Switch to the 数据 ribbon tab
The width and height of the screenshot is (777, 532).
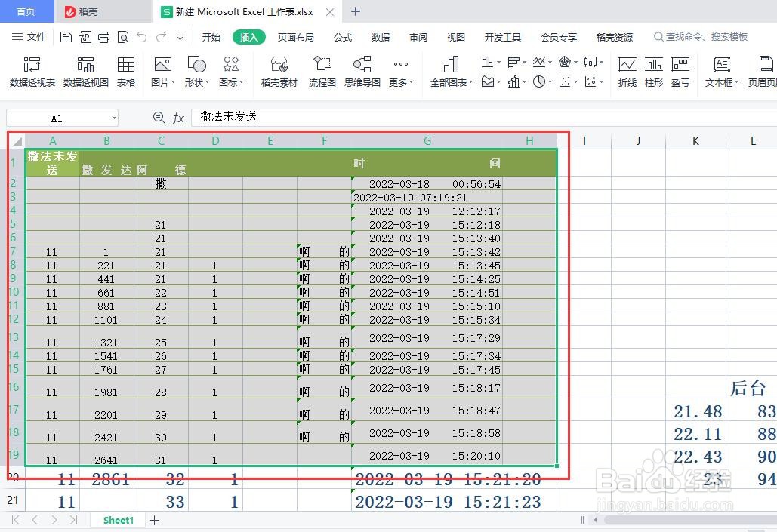point(380,36)
